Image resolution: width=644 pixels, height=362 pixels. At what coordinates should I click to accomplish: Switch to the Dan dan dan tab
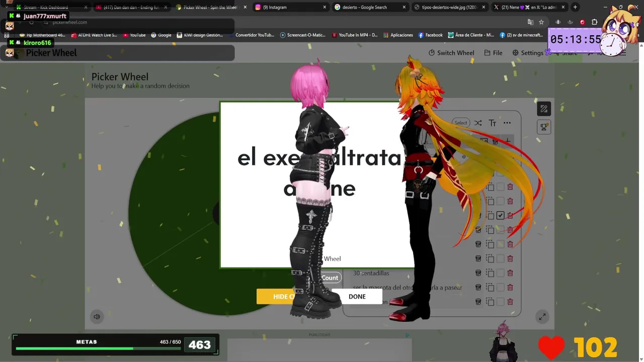[131, 7]
